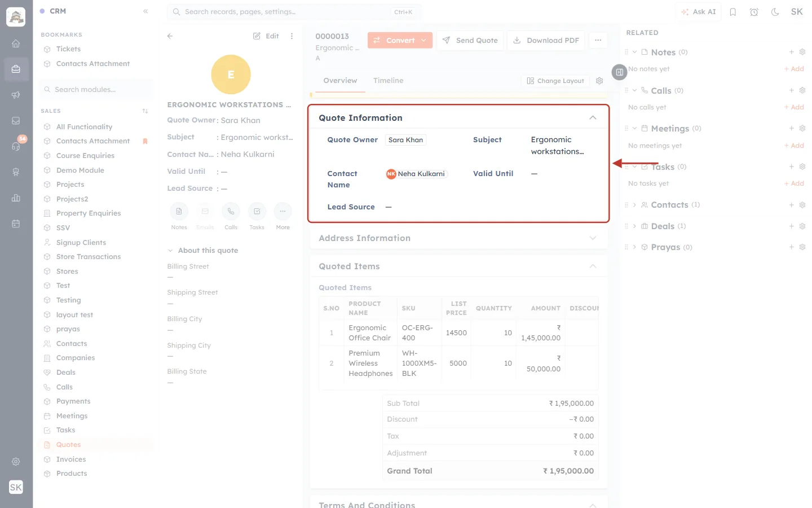Open the gear icon on the Tasks row
The height and width of the screenshot is (508, 812).
tap(802, 167)
